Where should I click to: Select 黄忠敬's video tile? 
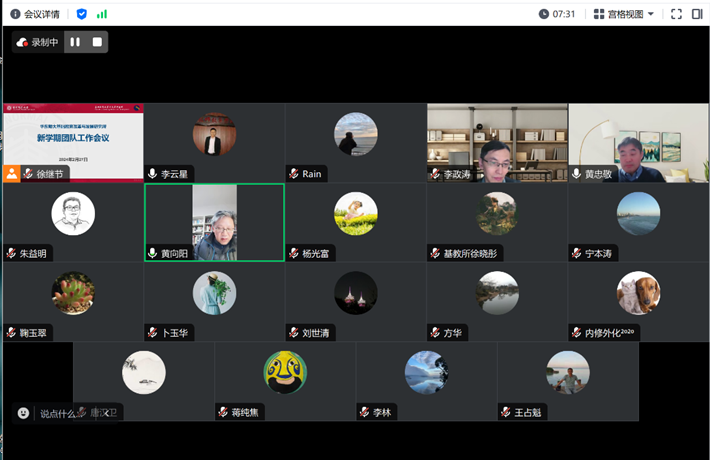coord(638,143)
